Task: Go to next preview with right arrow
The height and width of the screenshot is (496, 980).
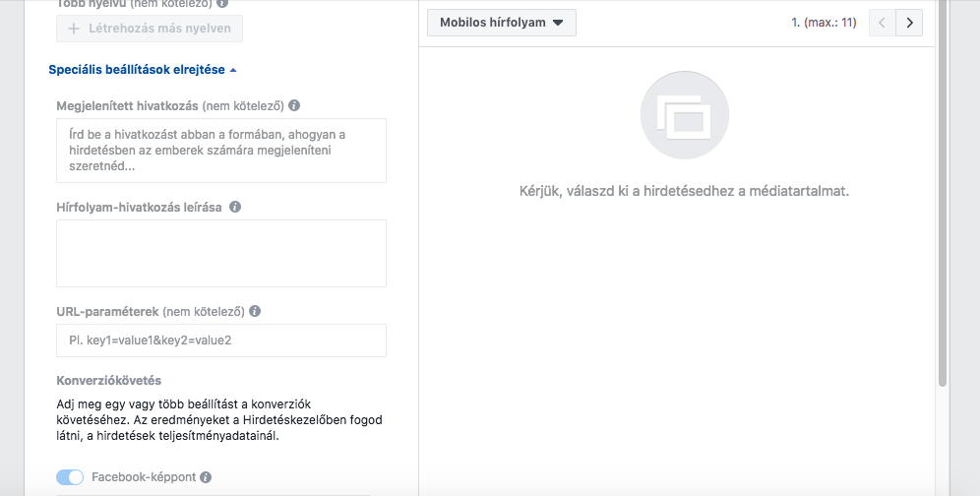Action: click(909, 24)
